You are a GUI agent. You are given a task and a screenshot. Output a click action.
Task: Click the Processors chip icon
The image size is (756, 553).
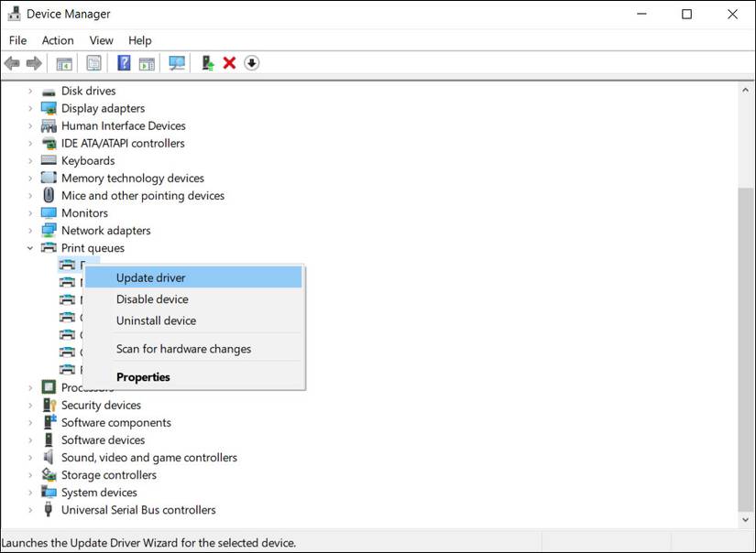pyautogui.click(x=49, y=387)
